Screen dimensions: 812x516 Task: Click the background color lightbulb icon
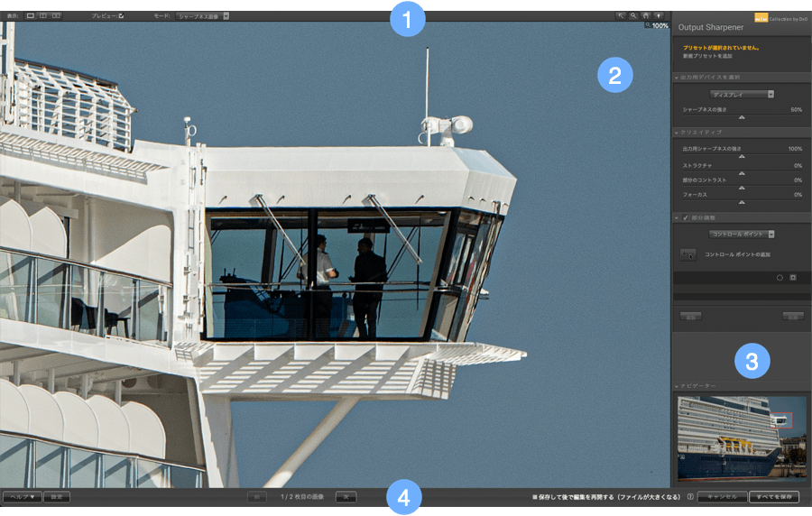659,16
